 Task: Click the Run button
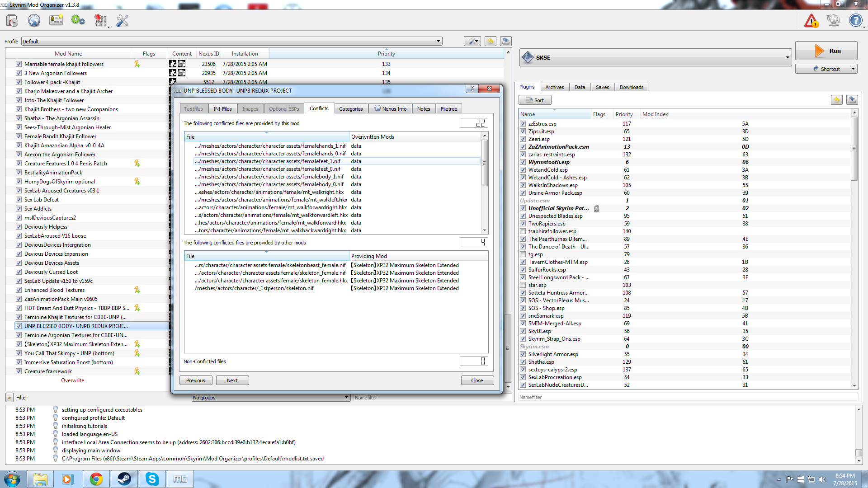tap(826, 51)
